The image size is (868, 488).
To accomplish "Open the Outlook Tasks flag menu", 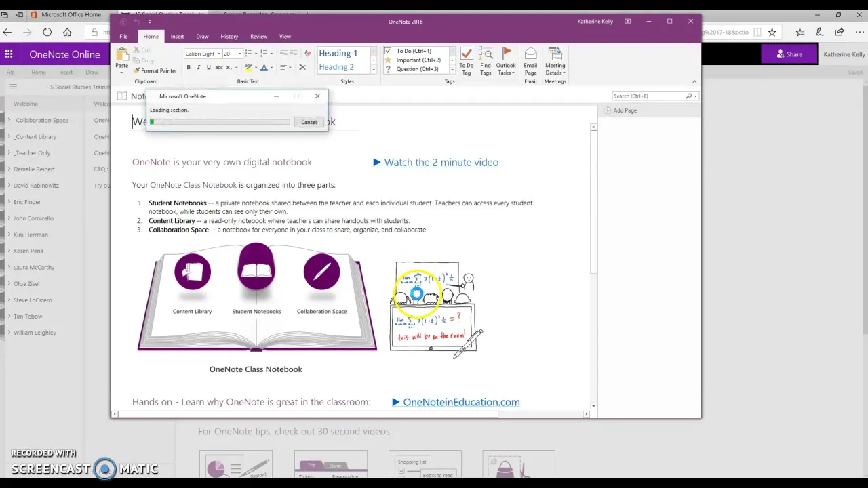I will [x=506, y=61].
